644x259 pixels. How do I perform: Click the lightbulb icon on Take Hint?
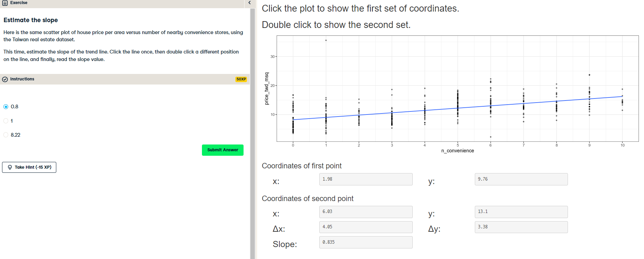pyautogui.click(x=10, y=167)
